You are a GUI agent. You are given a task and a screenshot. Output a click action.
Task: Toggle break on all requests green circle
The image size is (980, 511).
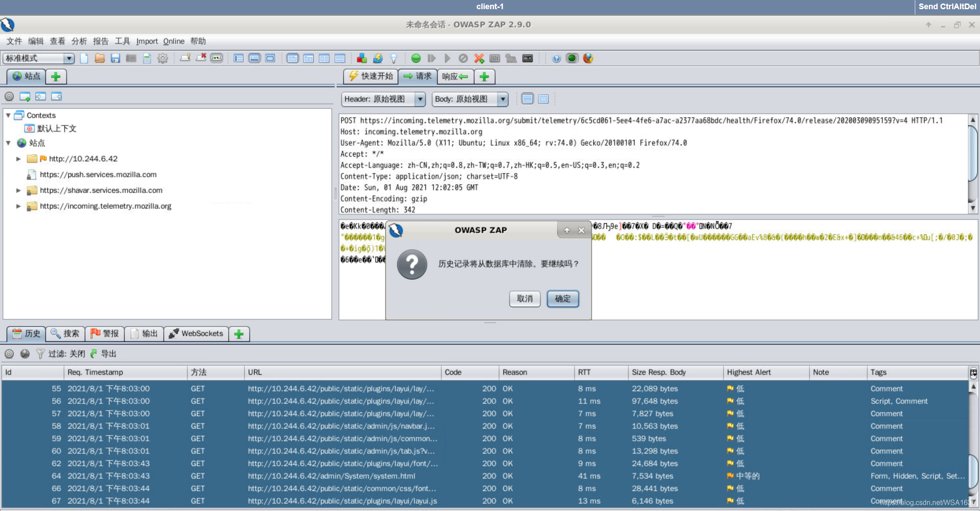[x=416, y=58]
